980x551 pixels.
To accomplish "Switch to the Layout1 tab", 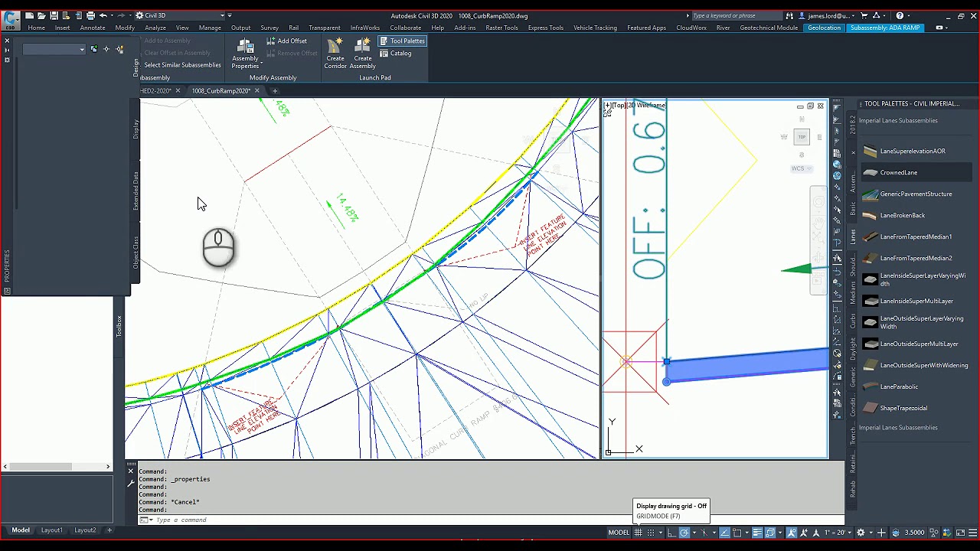I will pos(51,530).
